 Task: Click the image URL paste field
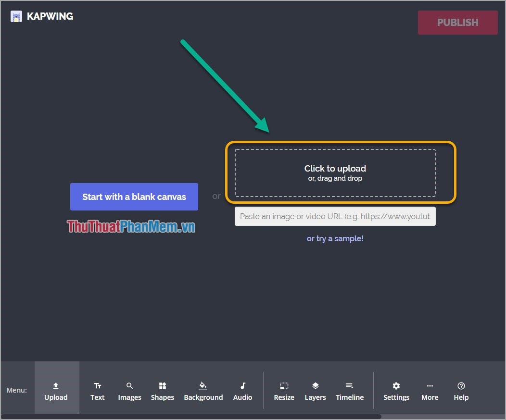point(335,216)
